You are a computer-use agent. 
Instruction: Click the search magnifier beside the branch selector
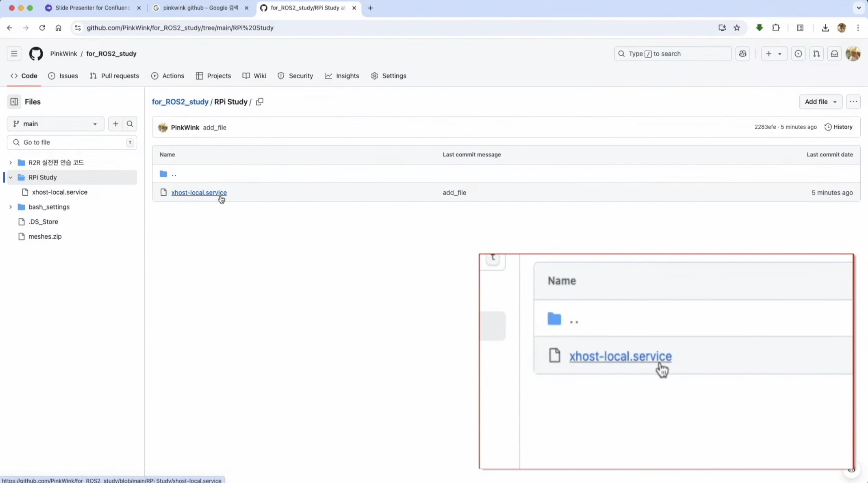coord(130,124)
